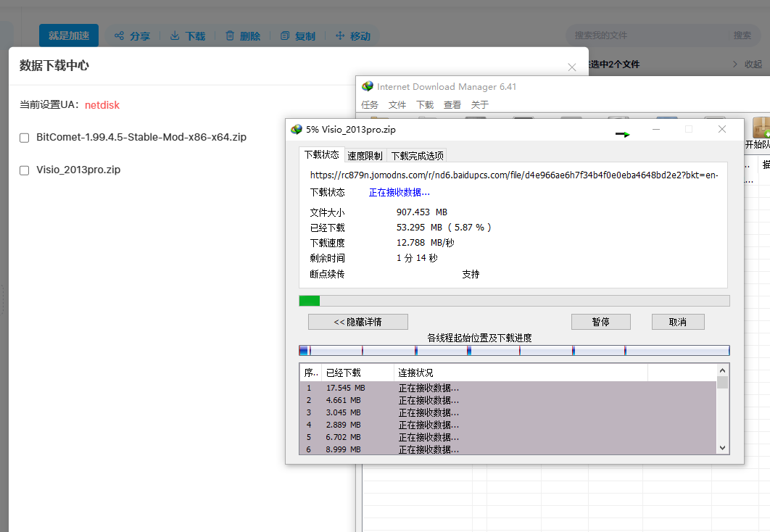Pause the download with 暂停 button
The image size is (770, 532).
[601, 322]
